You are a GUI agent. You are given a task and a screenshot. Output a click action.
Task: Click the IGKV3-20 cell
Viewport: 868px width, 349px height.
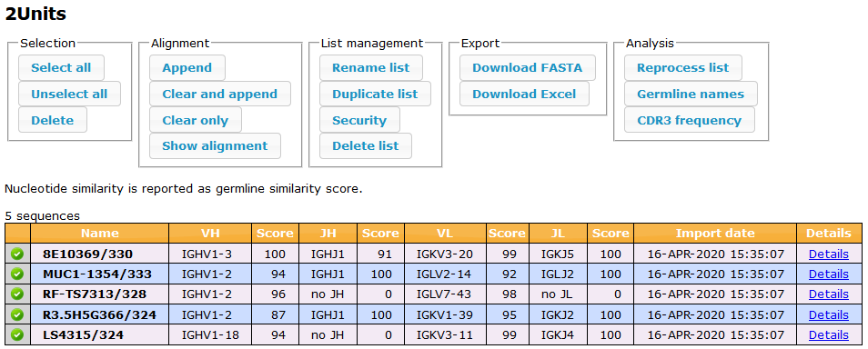(445, 254)
